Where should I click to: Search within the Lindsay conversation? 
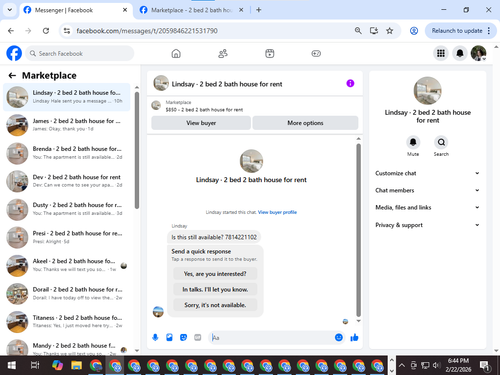[x=441, y=142]
